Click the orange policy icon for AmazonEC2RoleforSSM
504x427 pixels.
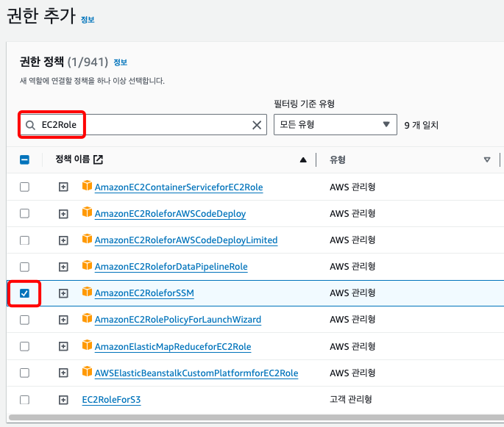pyautogui.click(x=87, y=293)
